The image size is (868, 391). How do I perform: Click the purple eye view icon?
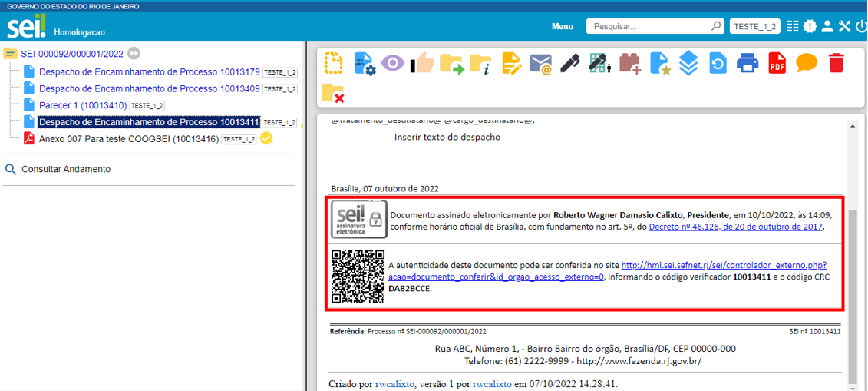[392, 63]
